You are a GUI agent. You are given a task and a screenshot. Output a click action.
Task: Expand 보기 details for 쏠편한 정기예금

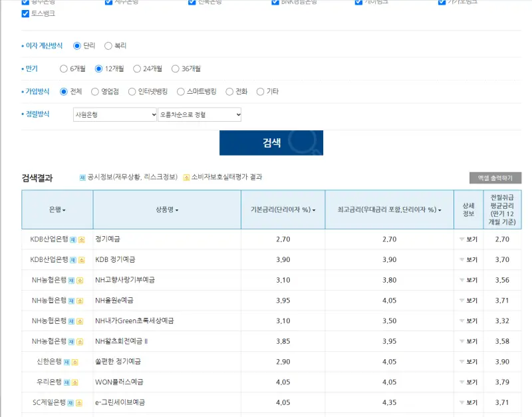tap(469, 362)
